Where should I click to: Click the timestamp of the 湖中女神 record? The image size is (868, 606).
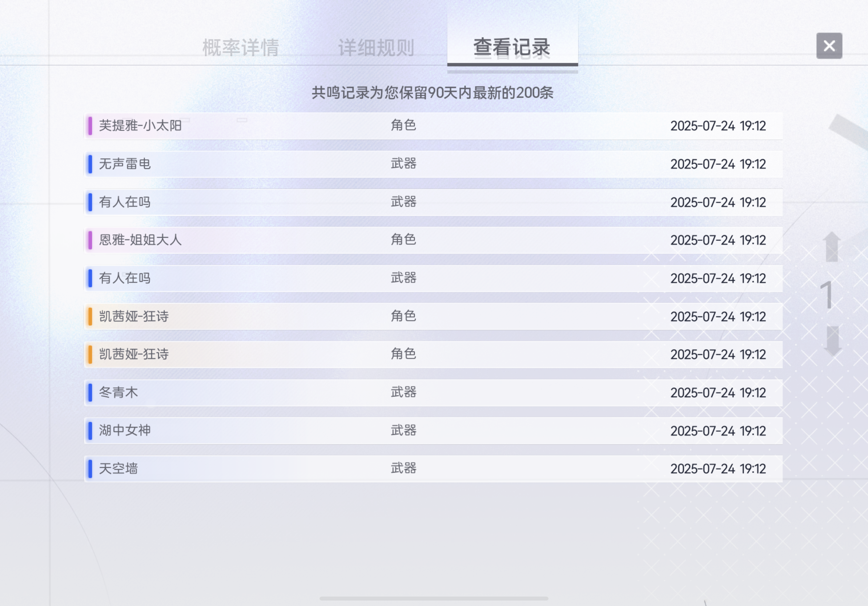[718, 431]
